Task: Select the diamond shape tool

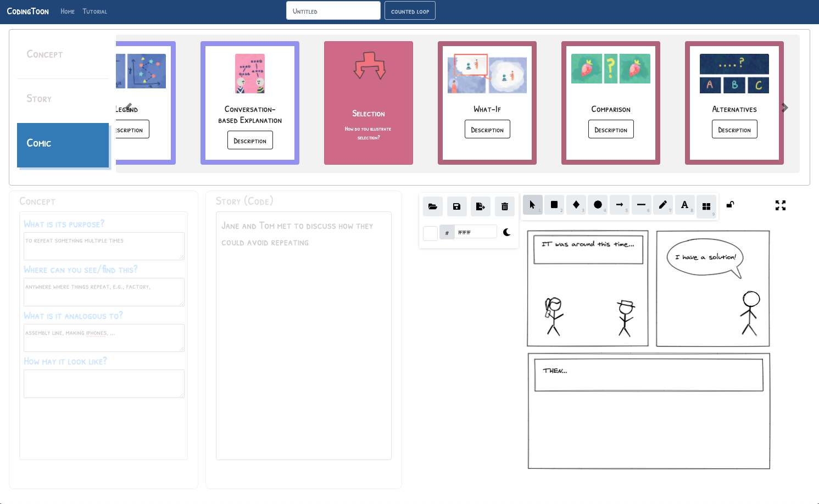Action: (x=576, y=205)
